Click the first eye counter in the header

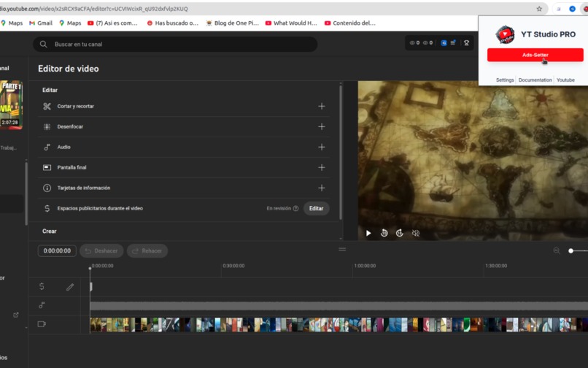pyautogui.click(x=415, y=43)
